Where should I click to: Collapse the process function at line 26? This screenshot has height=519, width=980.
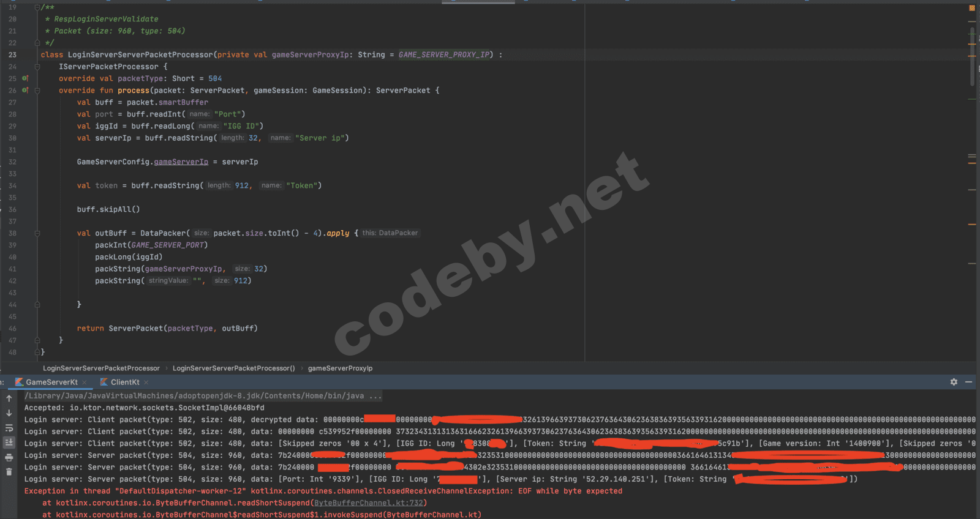[x=37, y=91]
